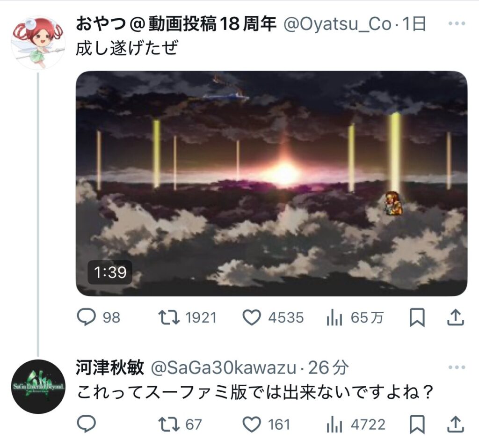
Task: Open more options for 河津秋敏's reply
Action: tap(457, 367)
